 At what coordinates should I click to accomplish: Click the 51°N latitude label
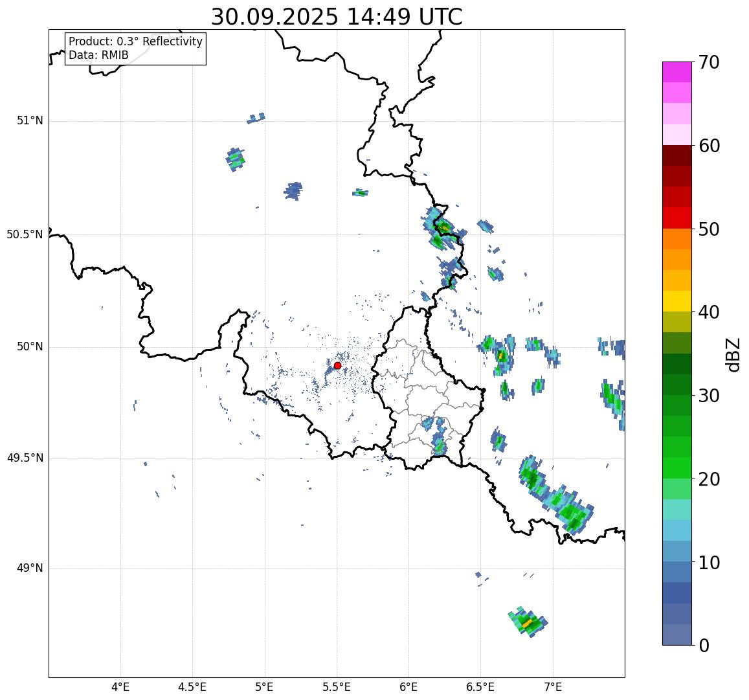30,121
